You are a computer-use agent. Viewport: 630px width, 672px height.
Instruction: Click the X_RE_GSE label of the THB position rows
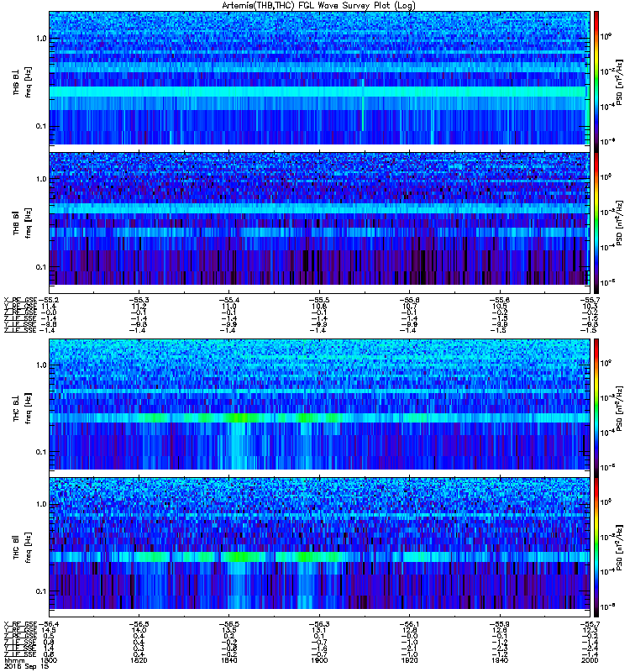(20, 300)
